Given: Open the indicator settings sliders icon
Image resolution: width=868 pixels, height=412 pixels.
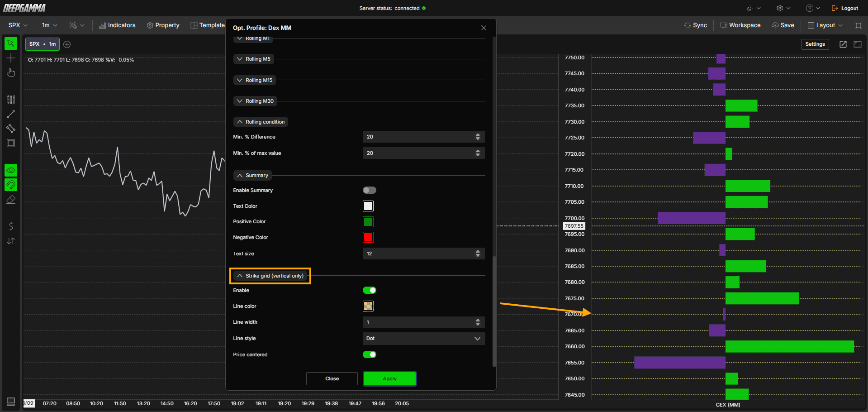Looking at the screenshot, I should click(x=11, y=100).
